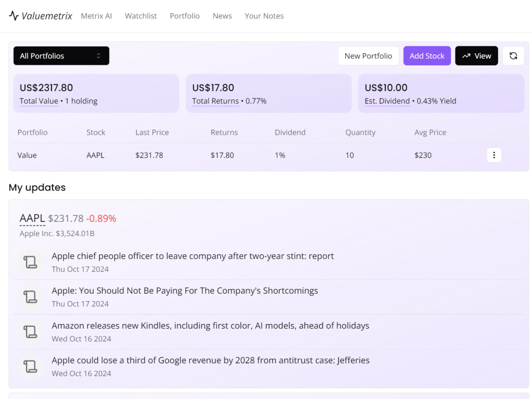
Task: Click the news icon beside Amazon Kindles article
Action: (x=30, y=332)
